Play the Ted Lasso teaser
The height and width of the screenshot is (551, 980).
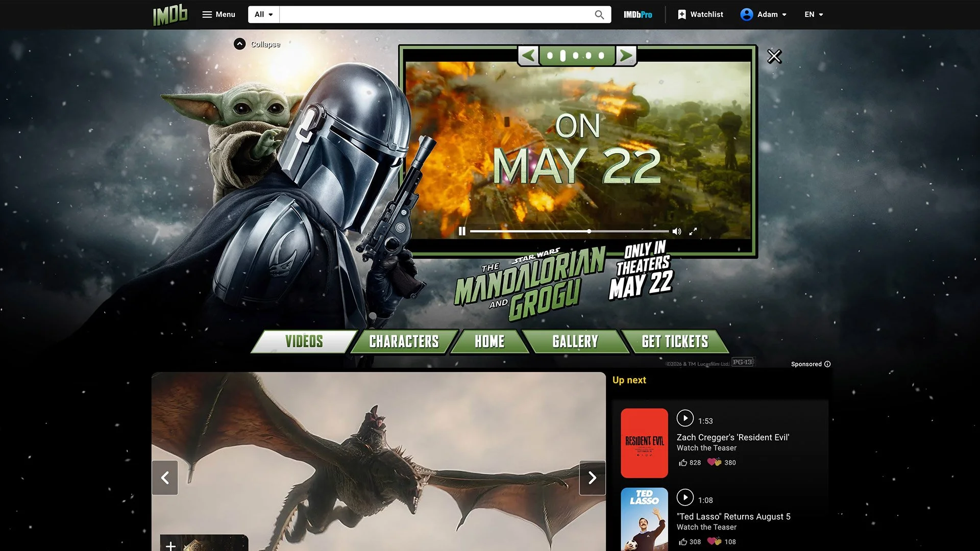point(685,497)
